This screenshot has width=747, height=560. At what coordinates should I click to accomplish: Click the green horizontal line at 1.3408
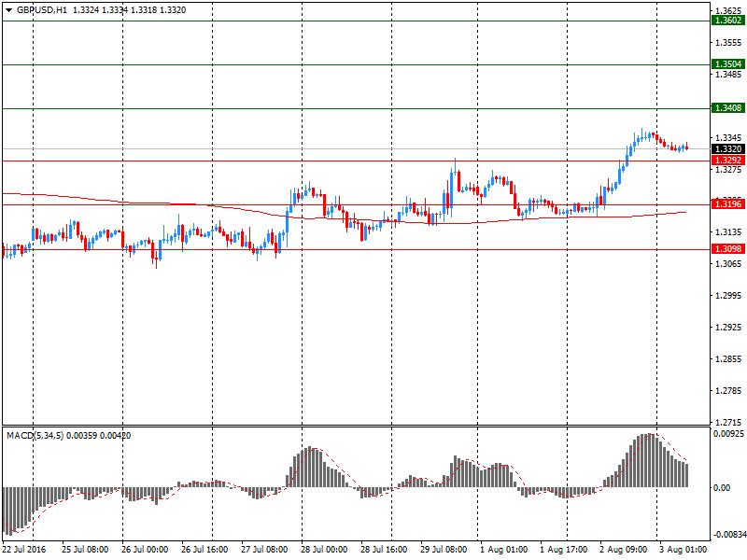[x=357, y=108]
